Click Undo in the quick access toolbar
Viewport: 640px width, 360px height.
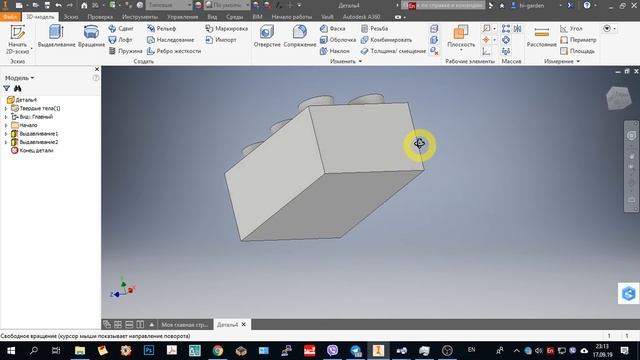click(x=58, y=5)
